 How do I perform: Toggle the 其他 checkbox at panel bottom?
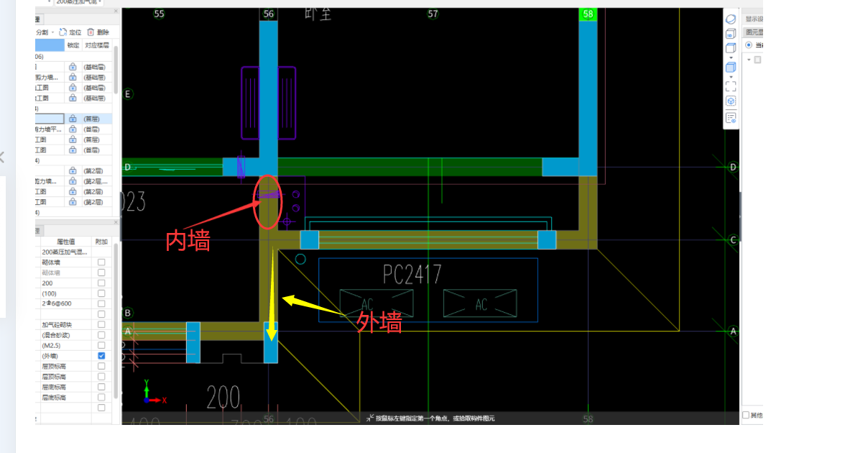click(746, 415)
